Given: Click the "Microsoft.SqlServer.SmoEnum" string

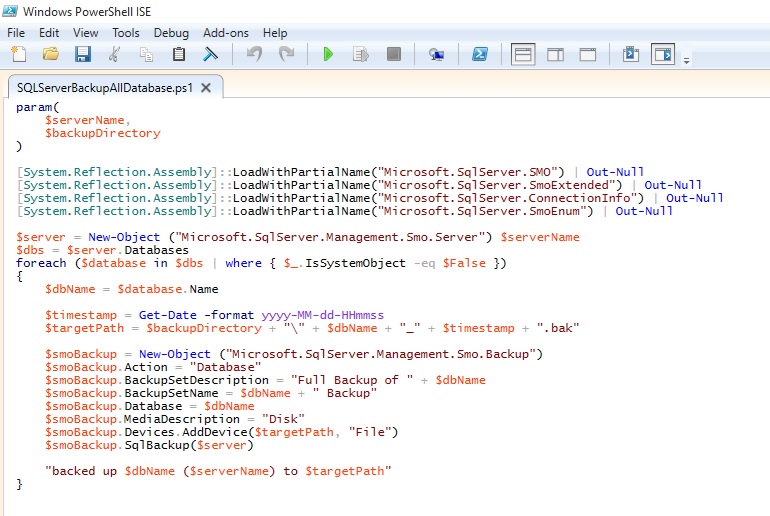Looking at the screenshot, I should tap(482, 211).
